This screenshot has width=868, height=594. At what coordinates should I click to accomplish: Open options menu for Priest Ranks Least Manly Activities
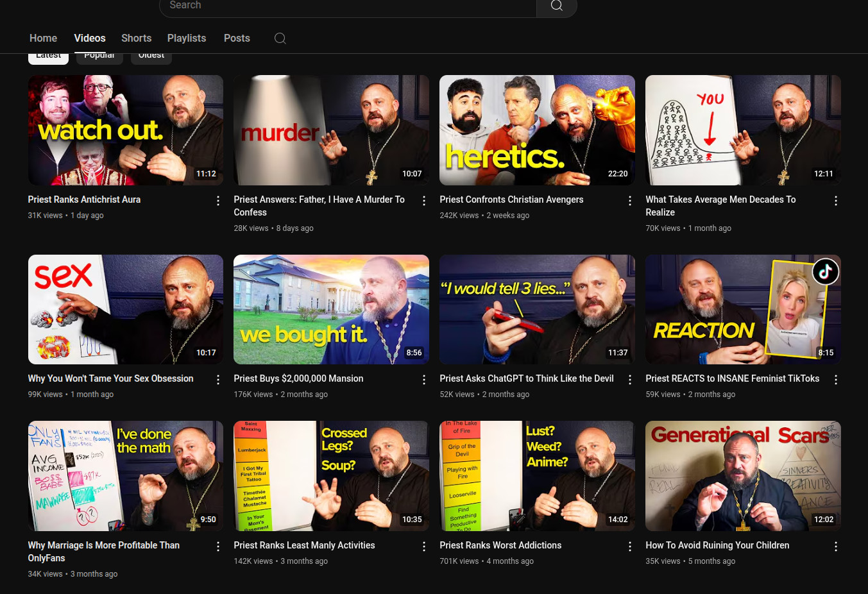coord(424,547)
